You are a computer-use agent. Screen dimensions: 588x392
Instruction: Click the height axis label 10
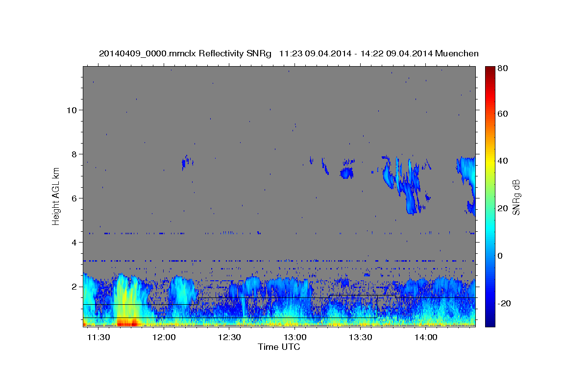tap(72, 110)
